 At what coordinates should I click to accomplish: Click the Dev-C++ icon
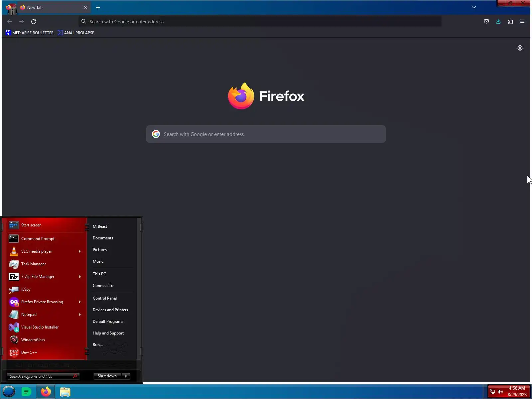[14, 352]
